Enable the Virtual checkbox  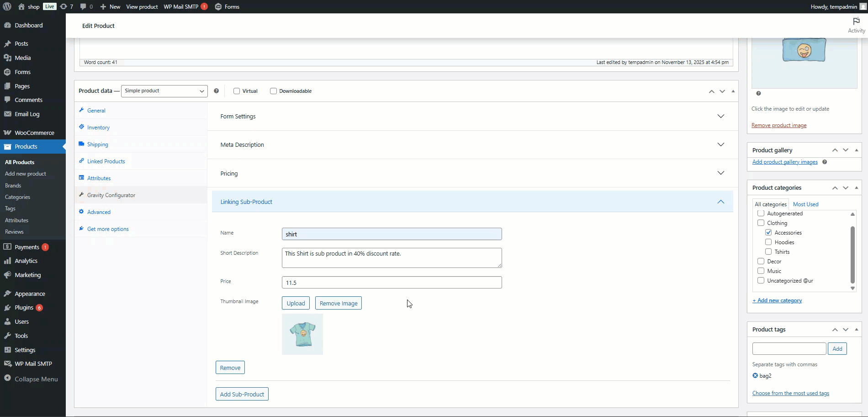coord(237,91)
